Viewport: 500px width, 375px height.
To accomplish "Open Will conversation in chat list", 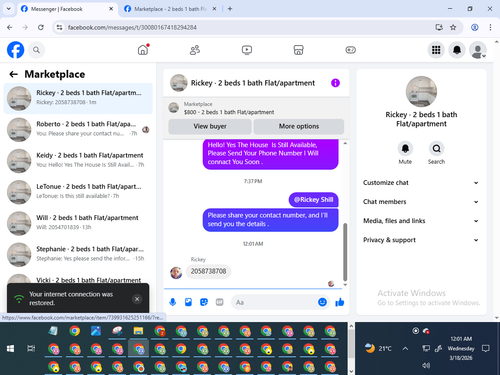I will coord(78,223).
